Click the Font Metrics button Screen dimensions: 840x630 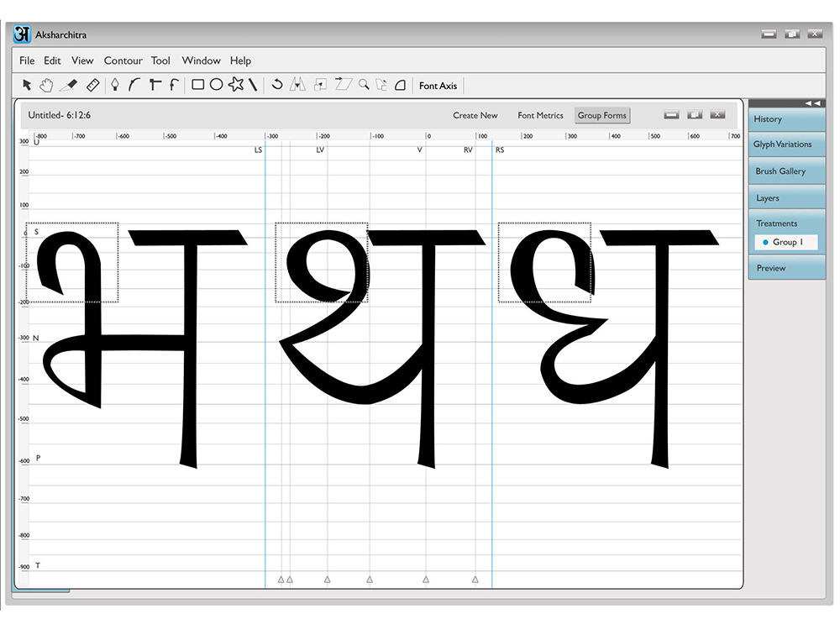(x=540, y=115)
